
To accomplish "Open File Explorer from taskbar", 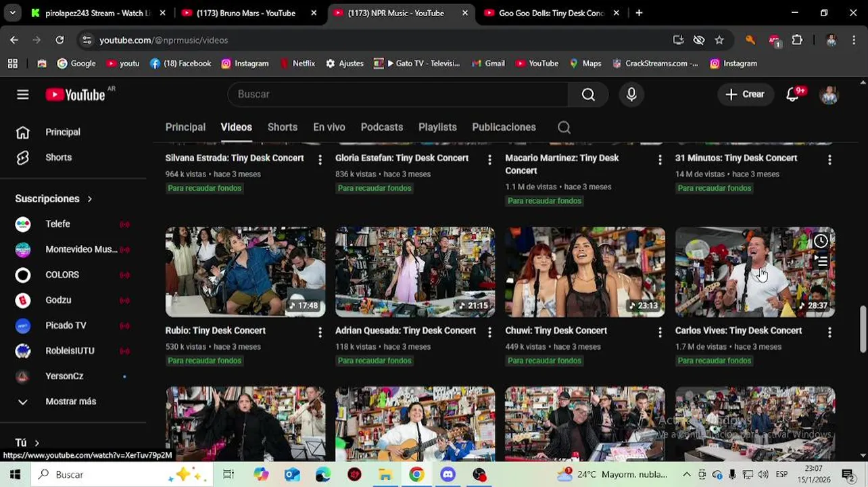I will click(385, 474).
